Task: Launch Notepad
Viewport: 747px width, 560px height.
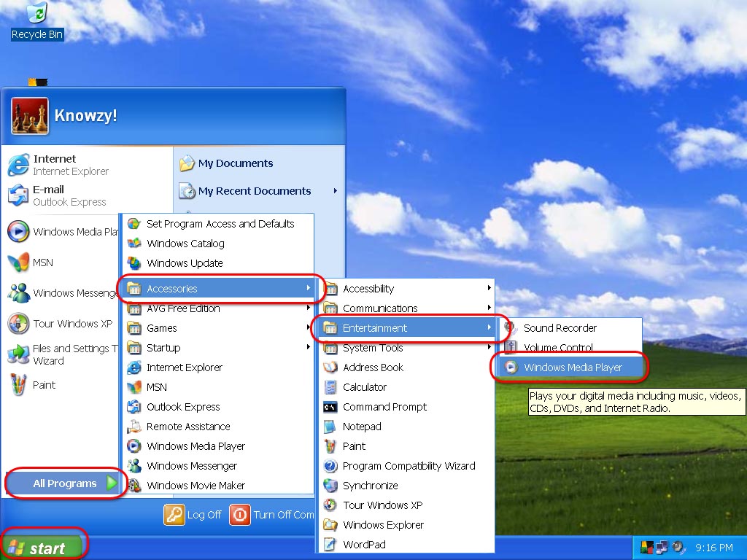Action: pyautogui.click(x=407, y=427)
